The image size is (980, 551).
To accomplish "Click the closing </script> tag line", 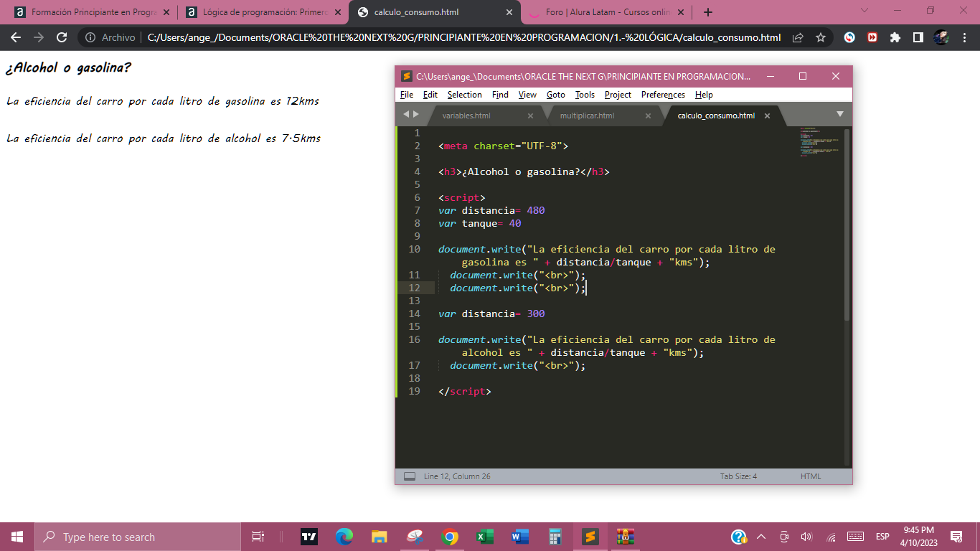I will pos(465,391).
